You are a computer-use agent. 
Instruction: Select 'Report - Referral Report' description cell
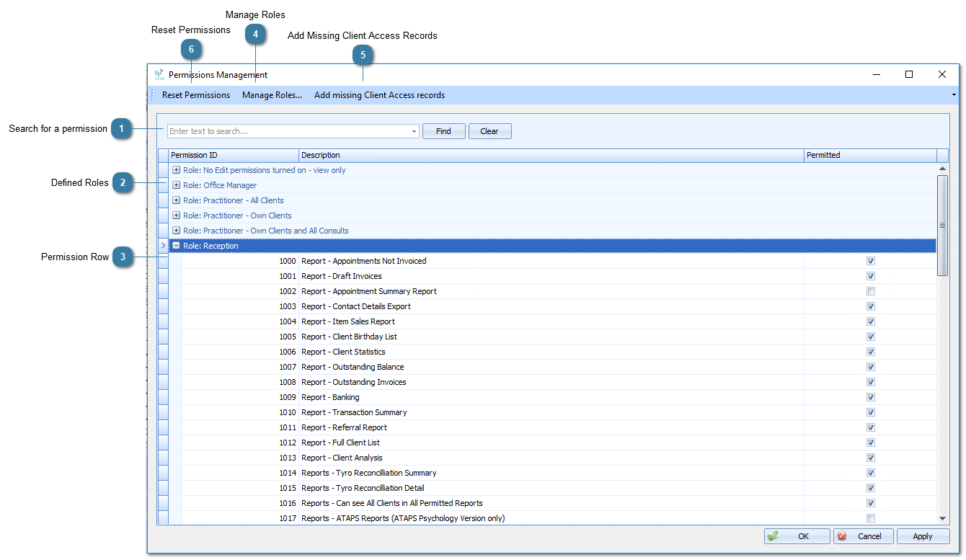551,427
